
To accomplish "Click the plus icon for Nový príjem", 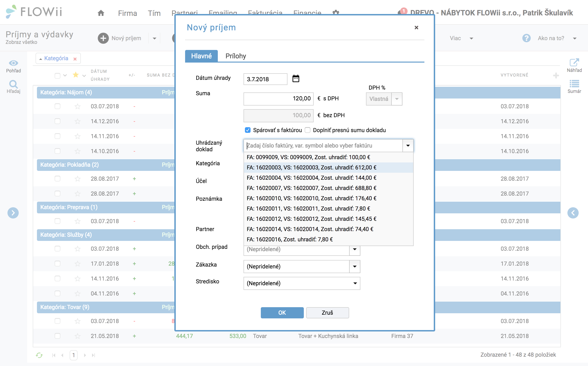I will (103, 38).
